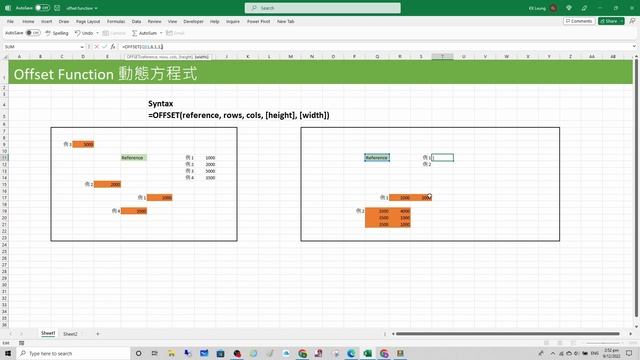Select the blue Reference cell in right box

click(x=377, y=158)
